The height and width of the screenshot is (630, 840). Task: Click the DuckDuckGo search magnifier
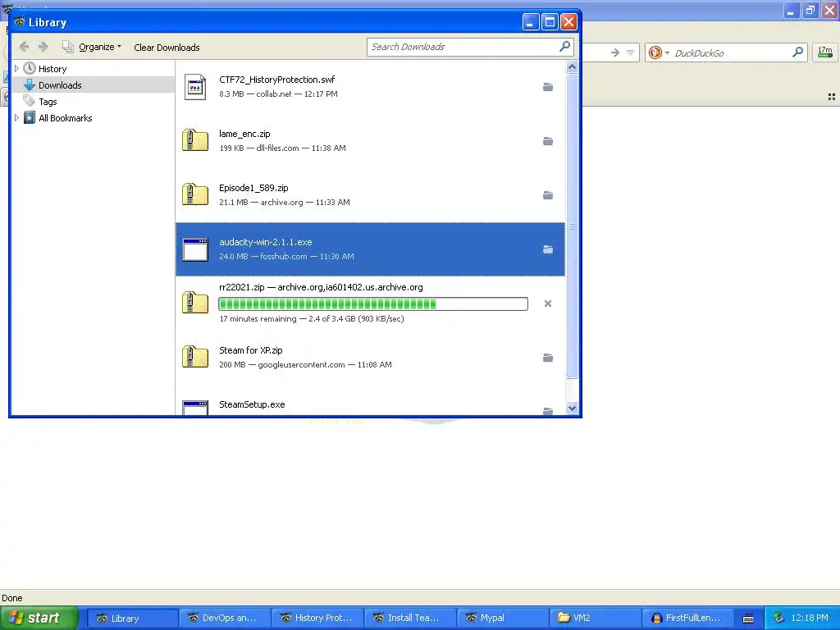797,52
